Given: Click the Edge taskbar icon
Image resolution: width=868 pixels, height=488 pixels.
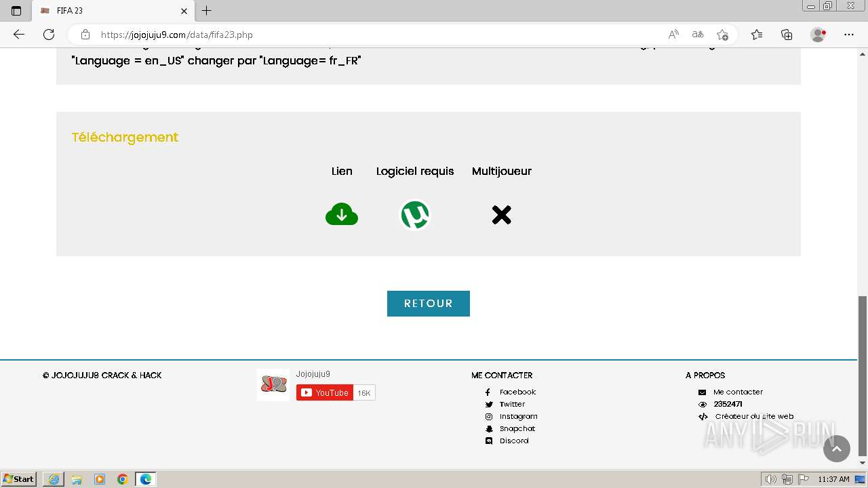Looking at the screenshot, I should (x=146, y=479).
